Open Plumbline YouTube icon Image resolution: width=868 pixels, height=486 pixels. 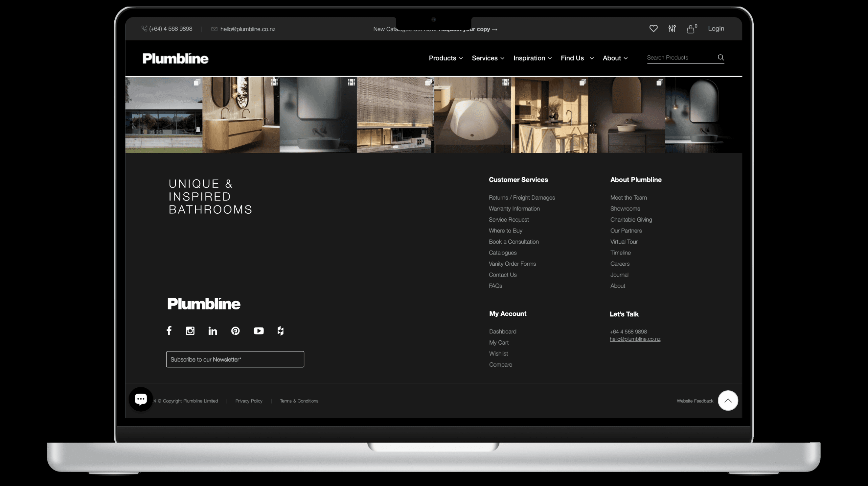(x=259, y=331)
